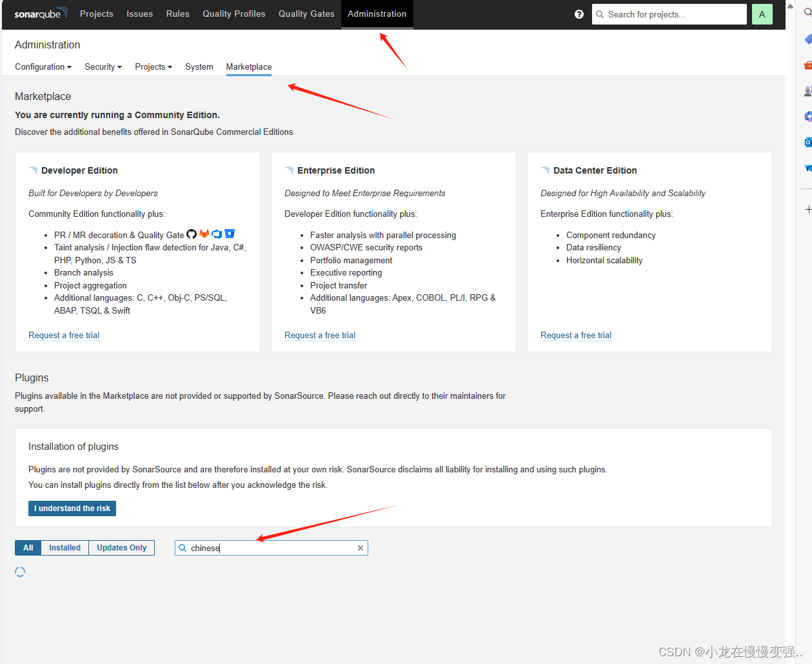Click 'You are currently running a Community Edition' text
Screen dimensions: 812x664
click(x=117, y=115)
